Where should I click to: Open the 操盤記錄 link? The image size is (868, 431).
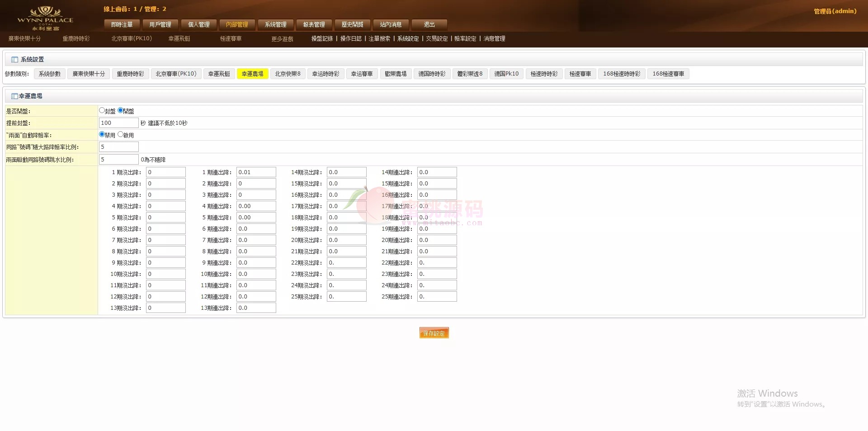pos(322,39)
